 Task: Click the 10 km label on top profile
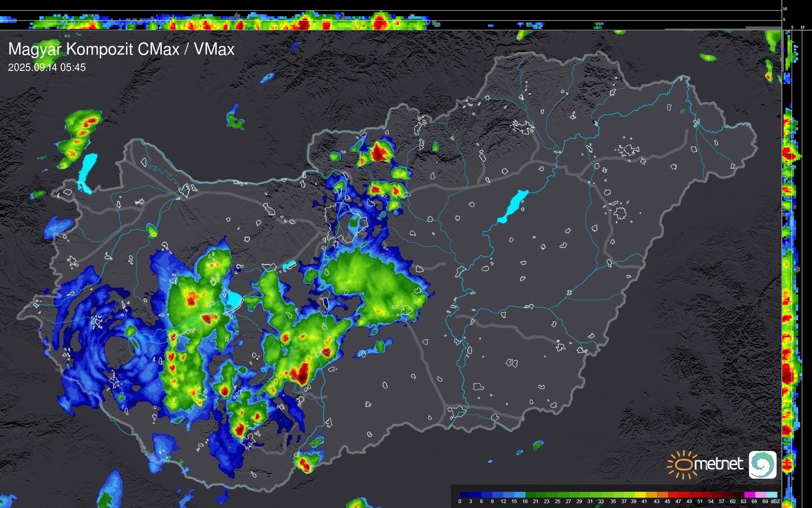coord(785,9)
